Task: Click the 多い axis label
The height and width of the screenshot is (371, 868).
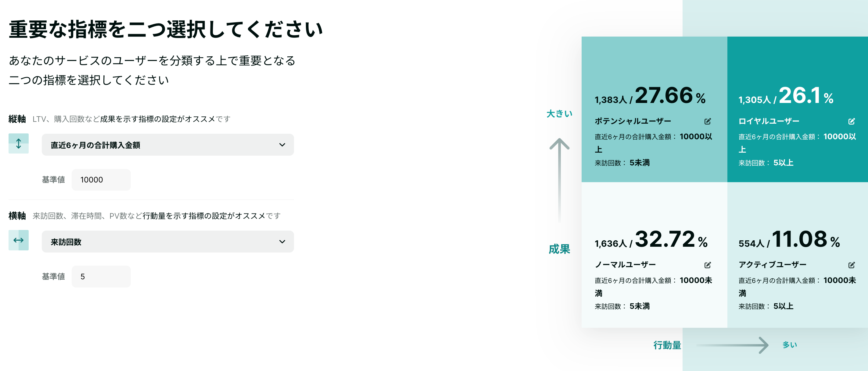Action: (x=790, y=345)
